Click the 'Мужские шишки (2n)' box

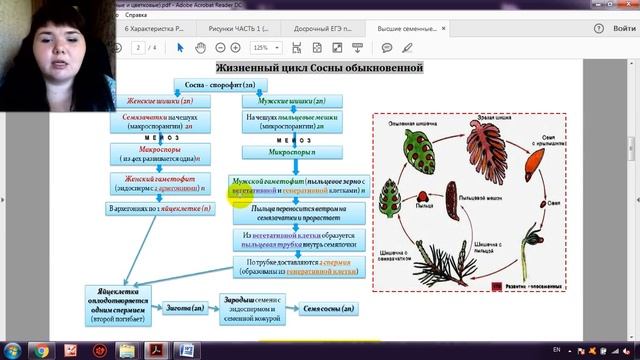click(x=292, y=101)
